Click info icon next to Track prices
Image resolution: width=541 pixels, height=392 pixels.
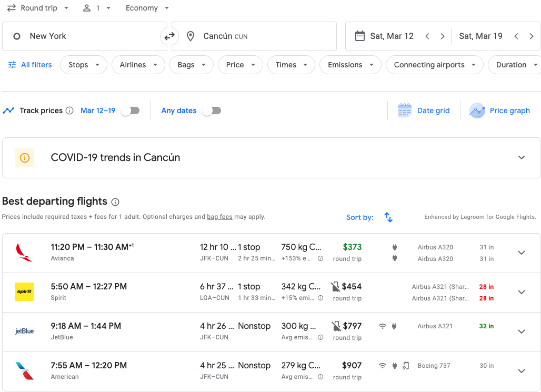[x=69, y=110]
